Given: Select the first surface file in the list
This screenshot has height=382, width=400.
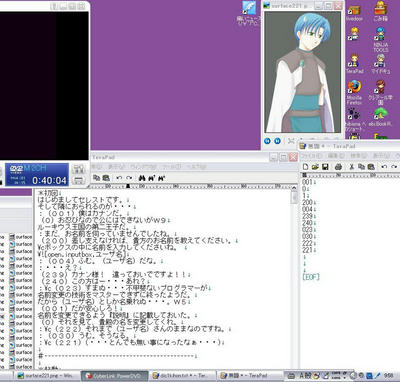Looking at the screenshot, I should pyautogui.click(x=21, y=237).
